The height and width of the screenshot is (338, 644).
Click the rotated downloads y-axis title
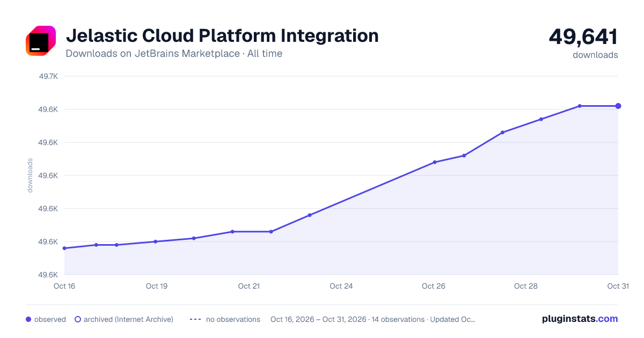point(30,175)
